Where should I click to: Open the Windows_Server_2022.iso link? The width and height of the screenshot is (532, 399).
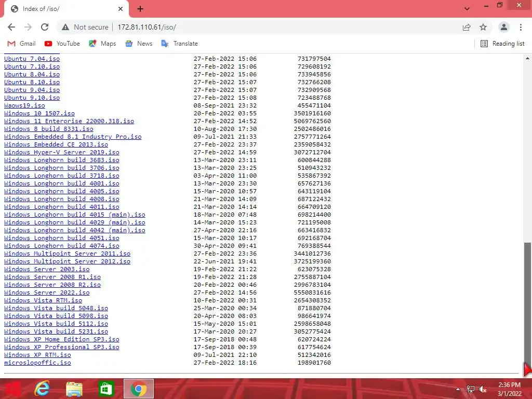pos(47,293)
